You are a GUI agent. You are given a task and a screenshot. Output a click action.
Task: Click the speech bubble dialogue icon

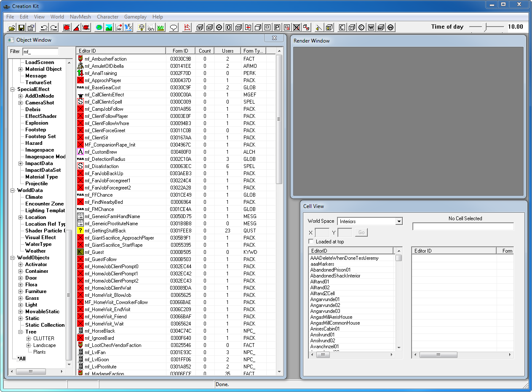[x=173, y=28]
